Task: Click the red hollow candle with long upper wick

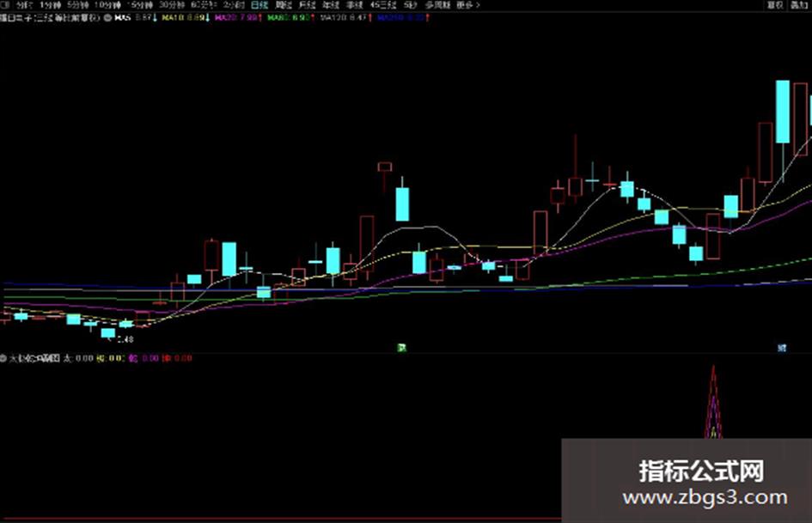Action: tap(576, 187)
